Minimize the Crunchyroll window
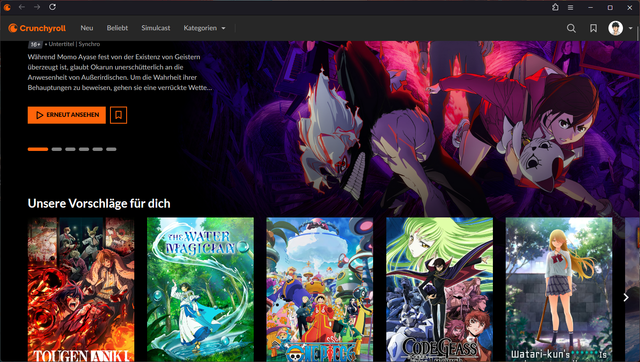This screenshot has width=640, height=362. [x=590, y=7]
